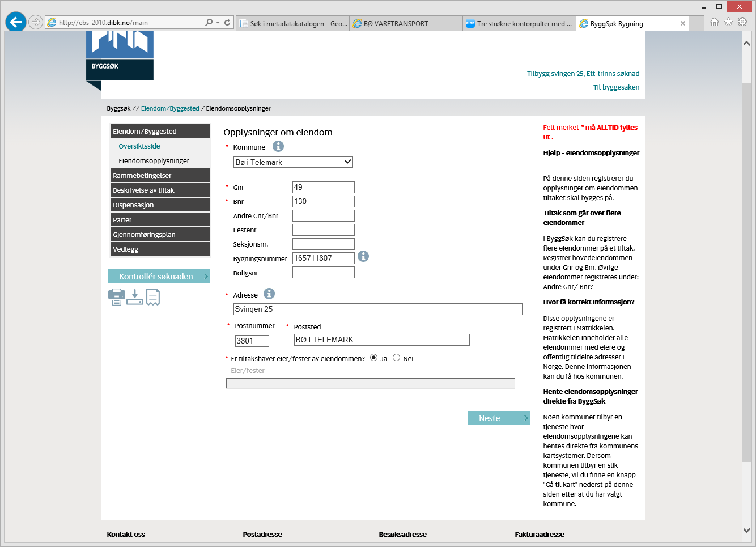The width and height of the screenshot is (756, 547).
Task: Select Eiendomsopplysninger submenu item
Action: coord(154,160)
